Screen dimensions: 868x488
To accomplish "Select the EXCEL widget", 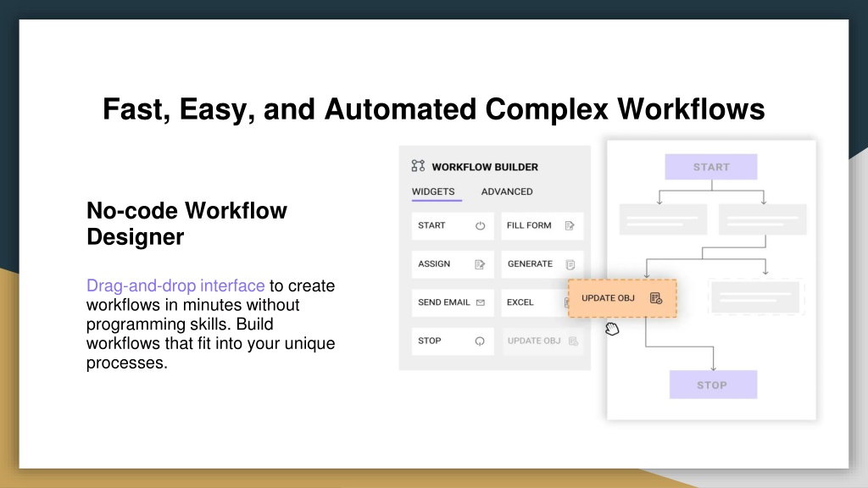I will (x=535, y=302).
